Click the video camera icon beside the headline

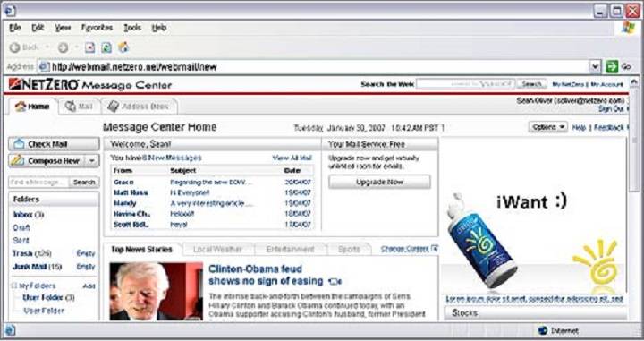335,281
